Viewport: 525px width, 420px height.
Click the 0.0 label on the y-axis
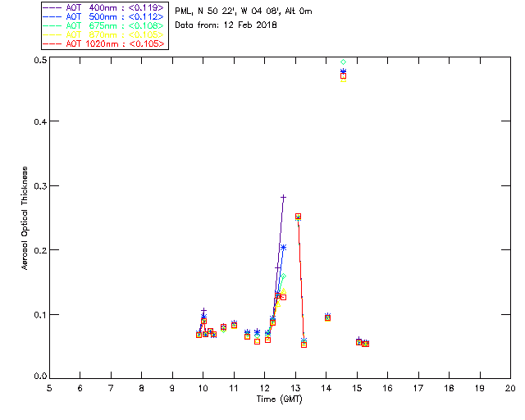[40, 377]
